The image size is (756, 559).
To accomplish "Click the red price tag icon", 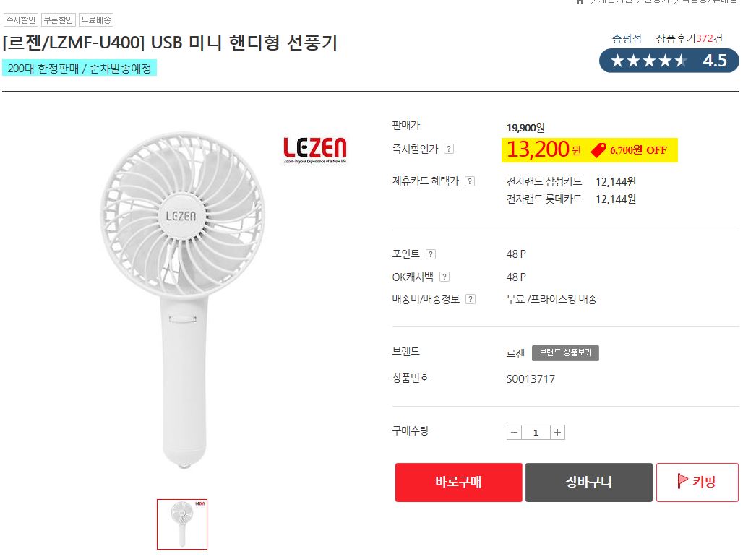I will point(598,150).
